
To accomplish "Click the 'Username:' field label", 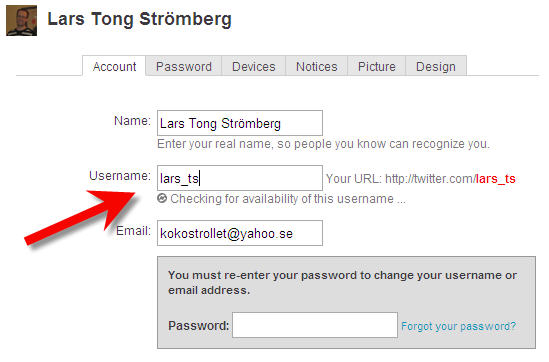I will (x=120, y=176).
